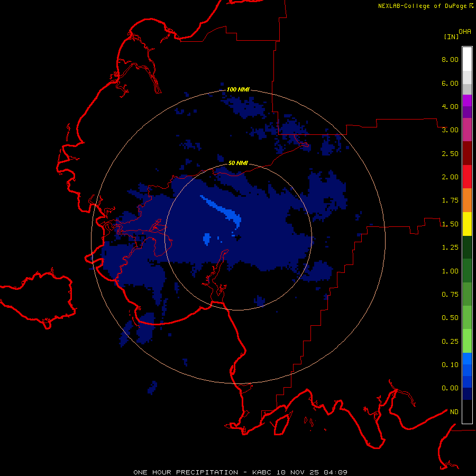Select the 0.25 inch legend value

click(x=450, y=342)
